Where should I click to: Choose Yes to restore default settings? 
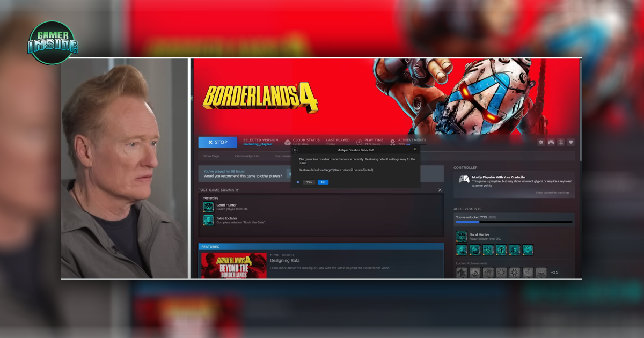point(309,182)
